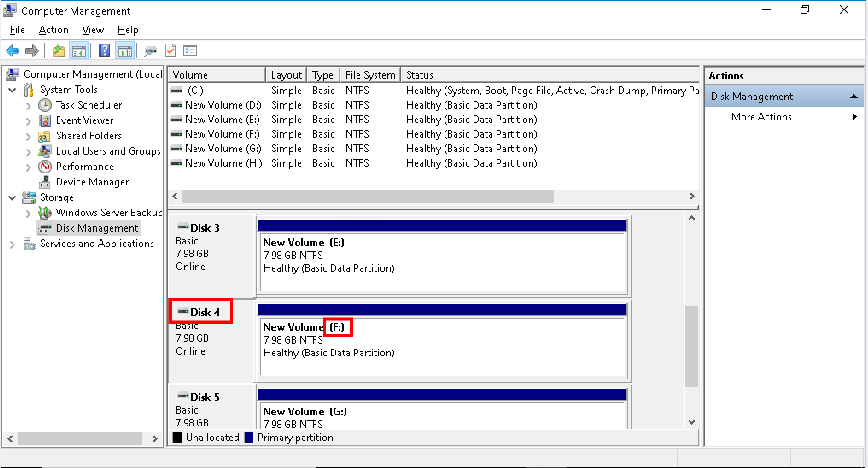Expand More Actions submenu arrow
This screenshot has width=868, height=468.
pos(855,117)
